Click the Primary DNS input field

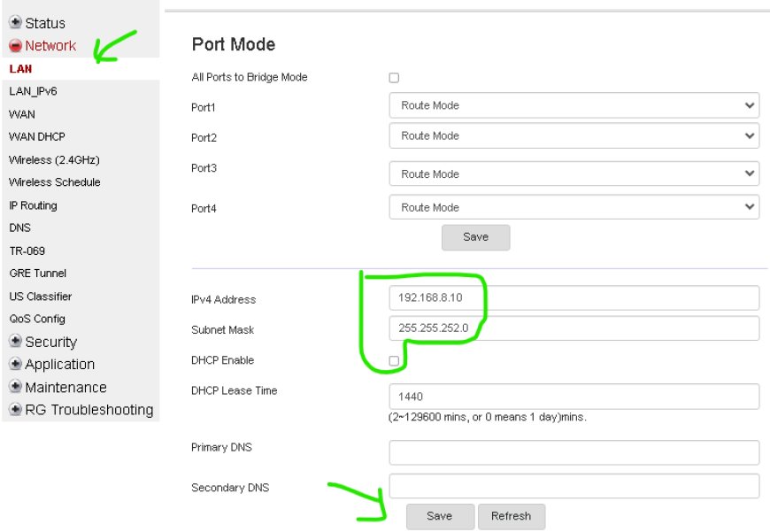point(574,452)
